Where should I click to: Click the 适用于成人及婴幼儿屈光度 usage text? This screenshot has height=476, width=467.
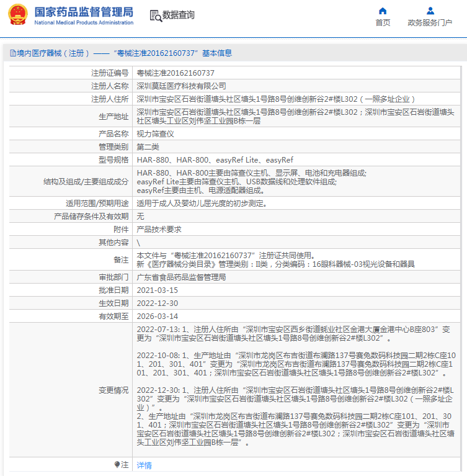click(x=202, y=204)
